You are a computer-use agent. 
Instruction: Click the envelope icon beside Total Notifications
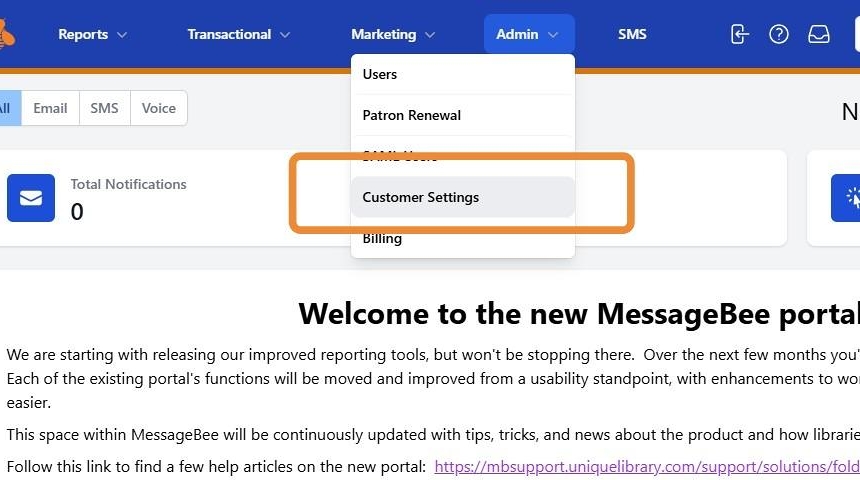point(31,198)
